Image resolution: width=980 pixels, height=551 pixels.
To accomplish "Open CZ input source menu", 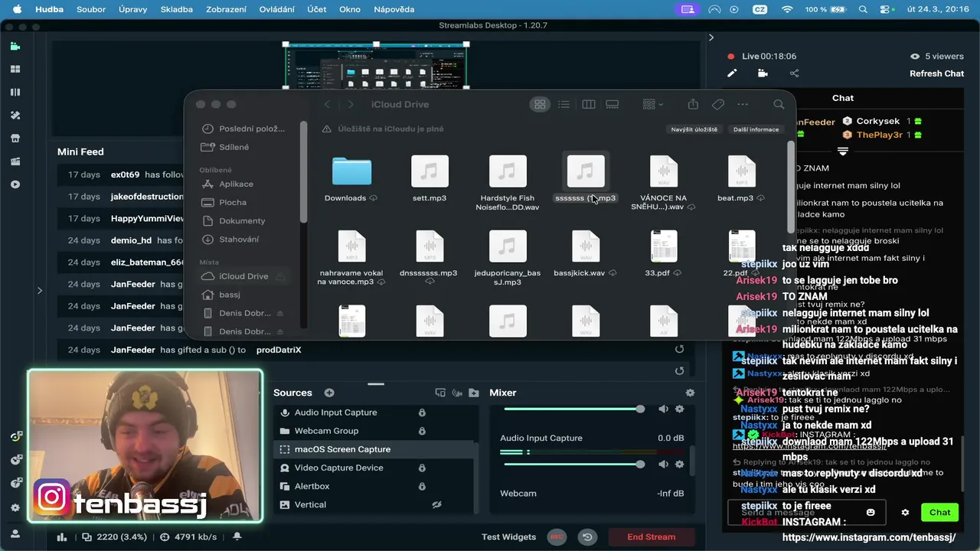I will pos(759,9).
